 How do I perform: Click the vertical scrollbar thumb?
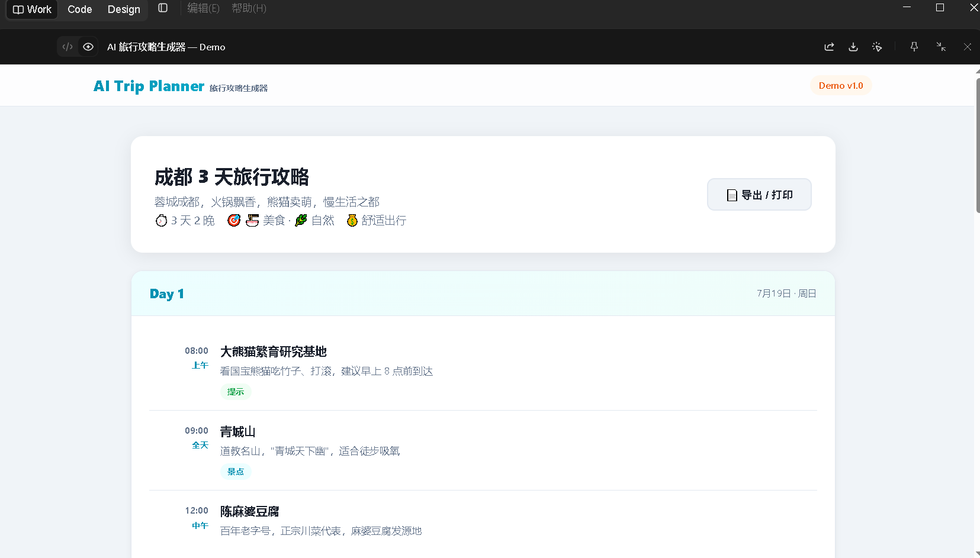(x=977, y=145)
